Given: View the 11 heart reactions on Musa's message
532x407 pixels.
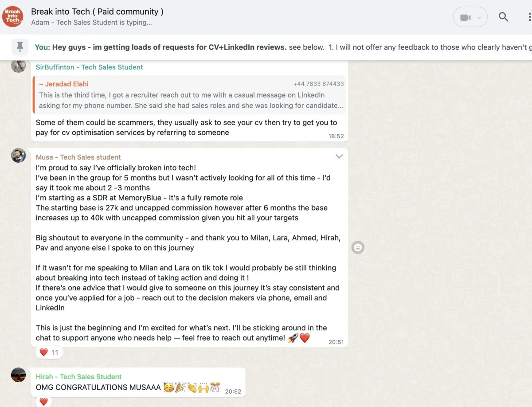Looking at the screenshot, I should pyautogui.click(x=49, y=352).
